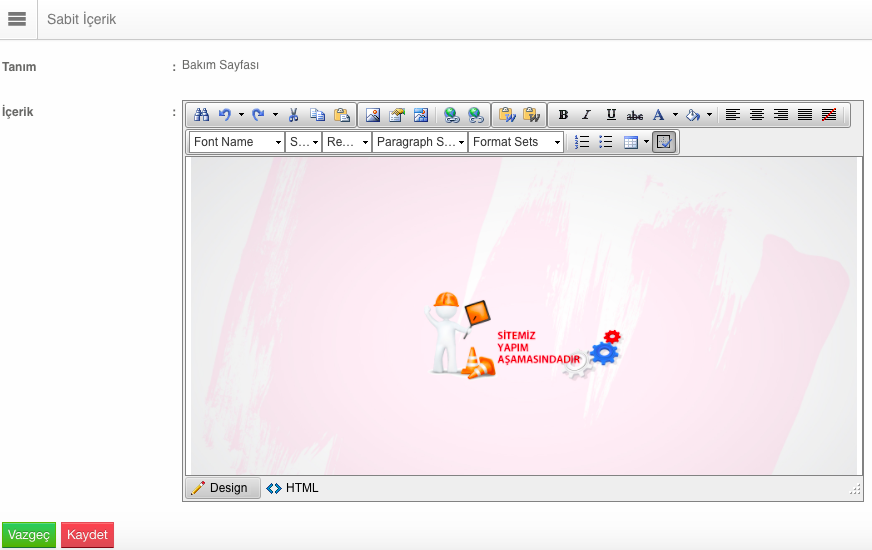Open the table options dropdown arrow
Image resolution: width=872 pixels, height=550 pixels.
coord(646,142)
